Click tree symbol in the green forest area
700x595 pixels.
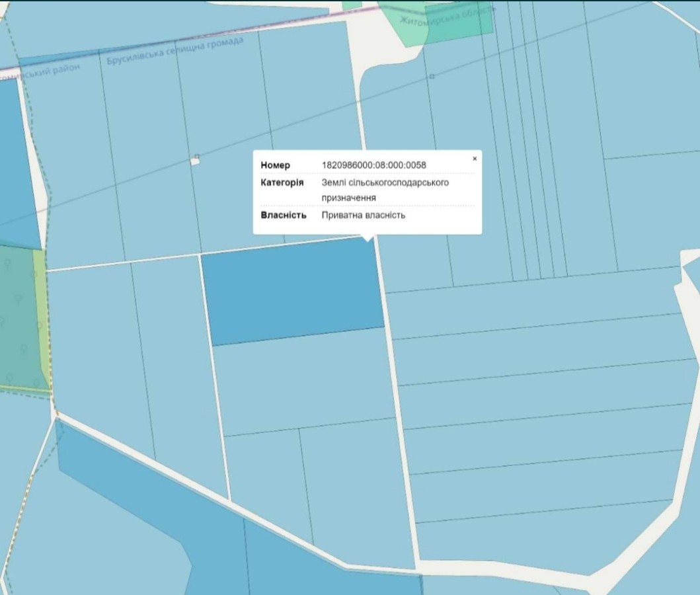(8, 264)
